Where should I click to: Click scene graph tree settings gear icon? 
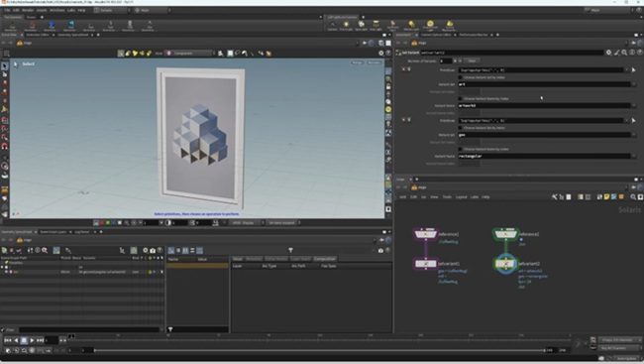pyautogui.click(x=145, y=250)
